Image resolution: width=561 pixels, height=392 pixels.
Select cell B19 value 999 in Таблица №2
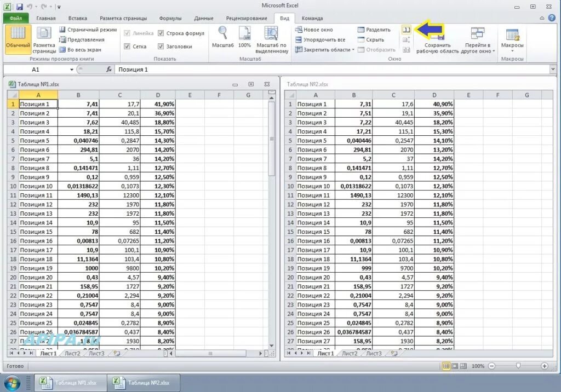coord(354,268)
